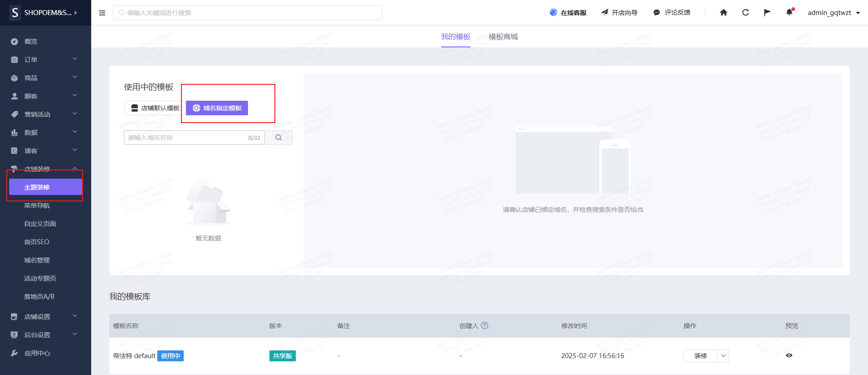Click the 概览 compass icon
Screen dimensions: 868x375
click(15, 41)
